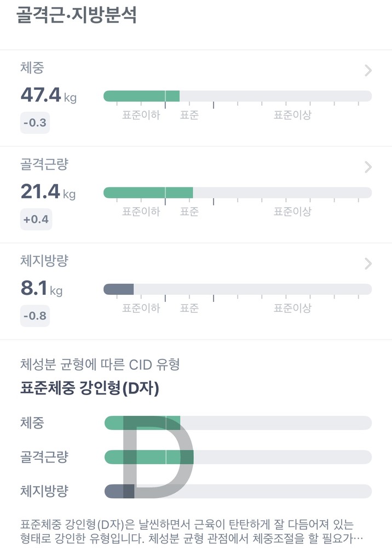Click the green 체중 progress bar
Screen dimensions: 392x548
(x=141, y=96)
